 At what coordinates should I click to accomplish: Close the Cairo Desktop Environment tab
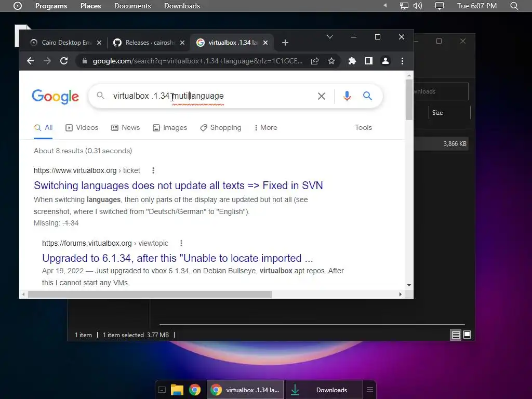[99, 43]
